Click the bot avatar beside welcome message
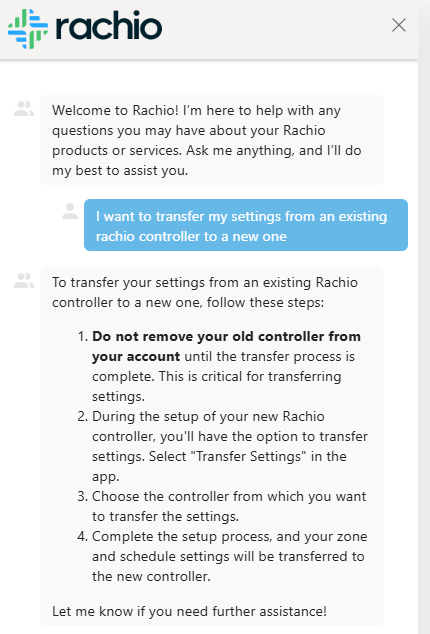Image resolution: width=430 pixels, height=634 pixels. 24,109
